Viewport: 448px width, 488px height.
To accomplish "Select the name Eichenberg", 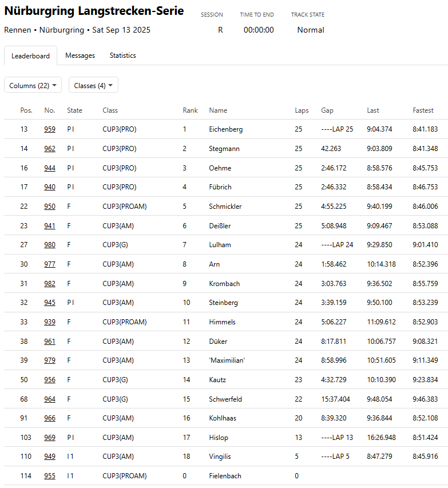I will pyautogui.click(x=225, y=129).
